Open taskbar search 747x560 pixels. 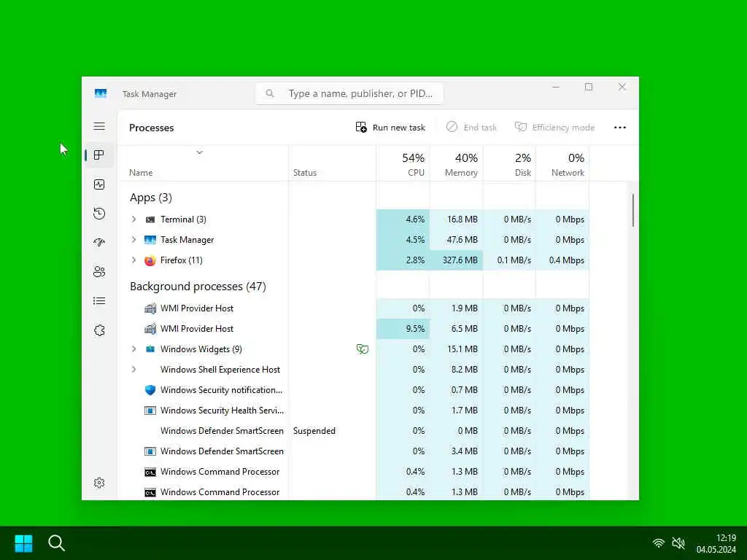coord(56,542)
